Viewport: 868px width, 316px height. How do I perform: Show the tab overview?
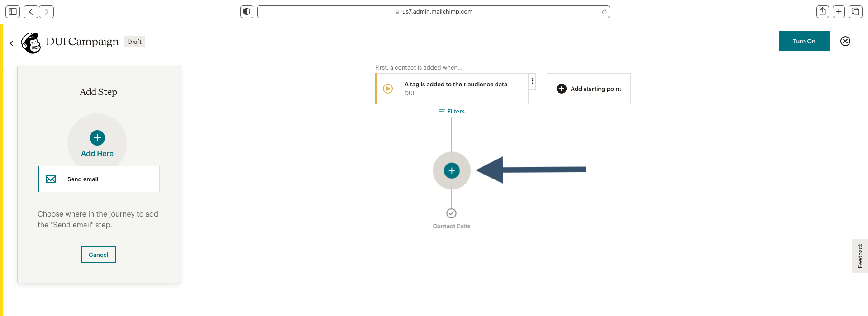click(x=855, y=12)
